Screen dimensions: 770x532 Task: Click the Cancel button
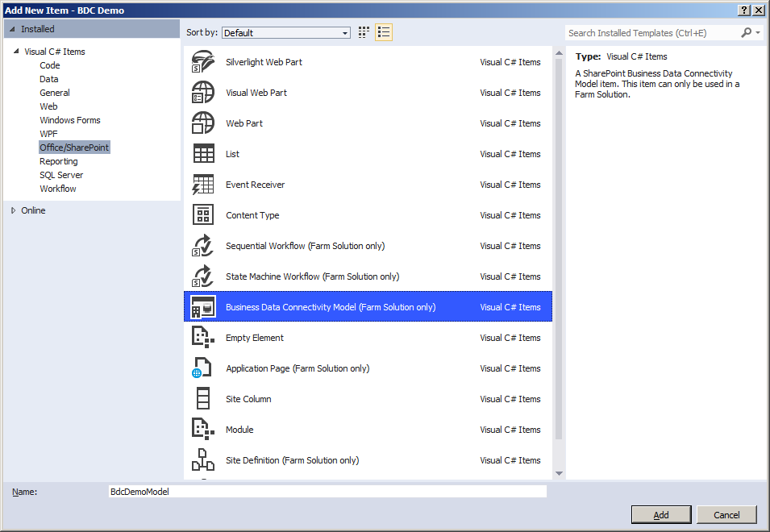(726, 515)
